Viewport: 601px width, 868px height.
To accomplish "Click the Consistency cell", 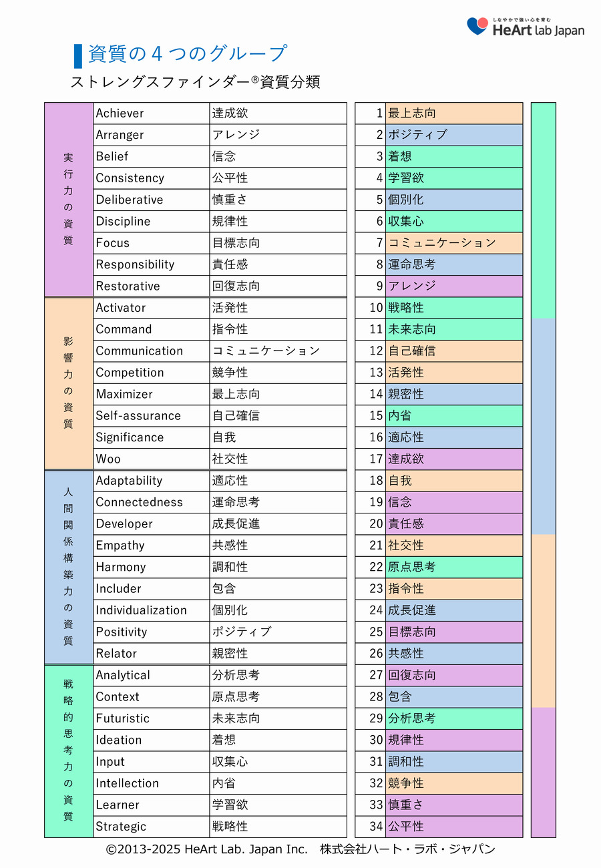I will tap(152, 178).
